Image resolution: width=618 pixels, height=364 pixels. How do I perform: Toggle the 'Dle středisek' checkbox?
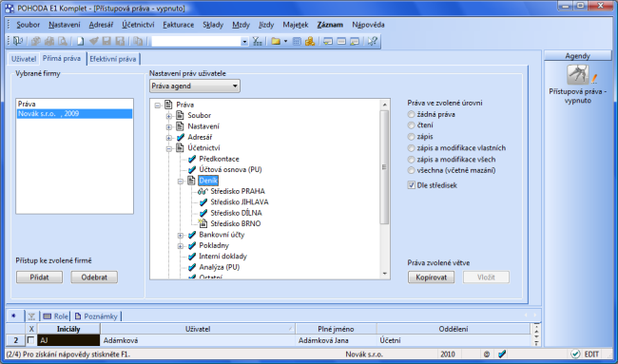(412, 185)
